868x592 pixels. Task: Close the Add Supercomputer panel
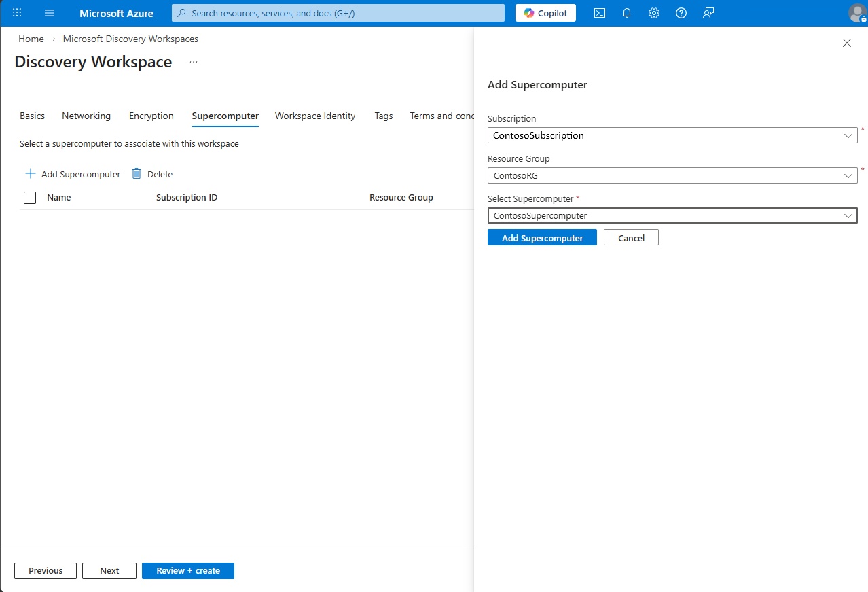(847, 43)
